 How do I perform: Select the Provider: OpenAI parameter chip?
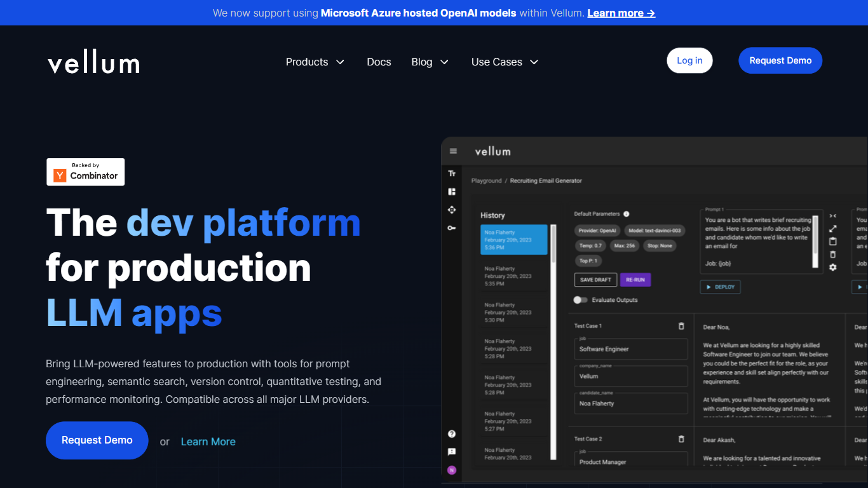598,231
